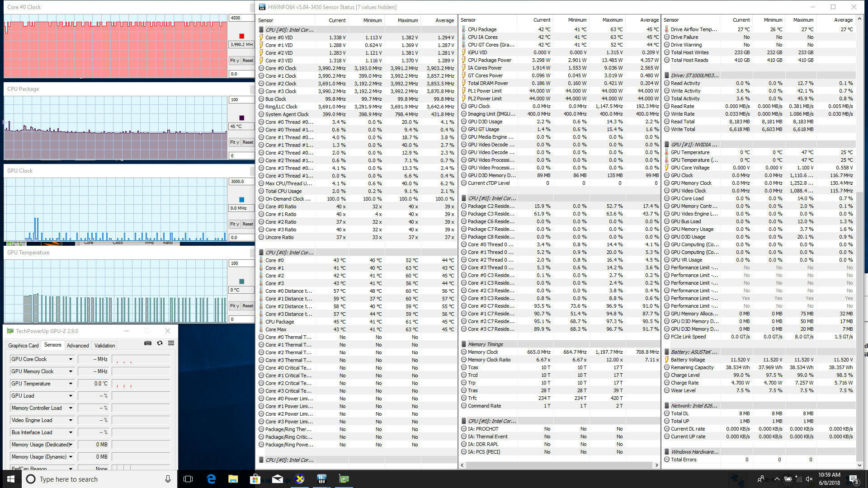
Task: Select the Sensors tab in GPU-Z
Action: coord(52,345)
